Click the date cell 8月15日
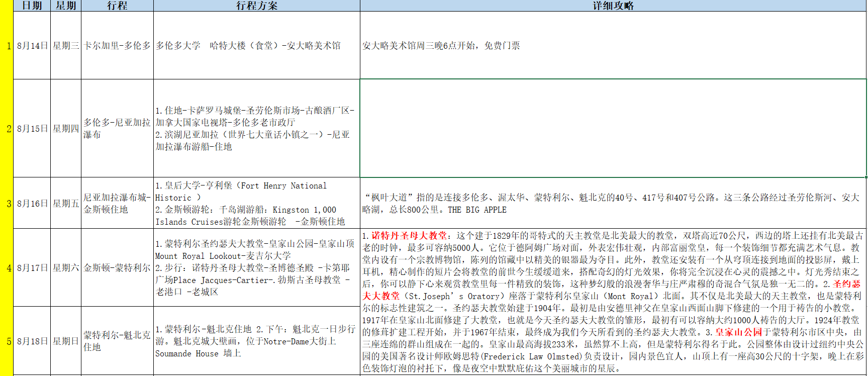868x376 pixels. point(32,128)
